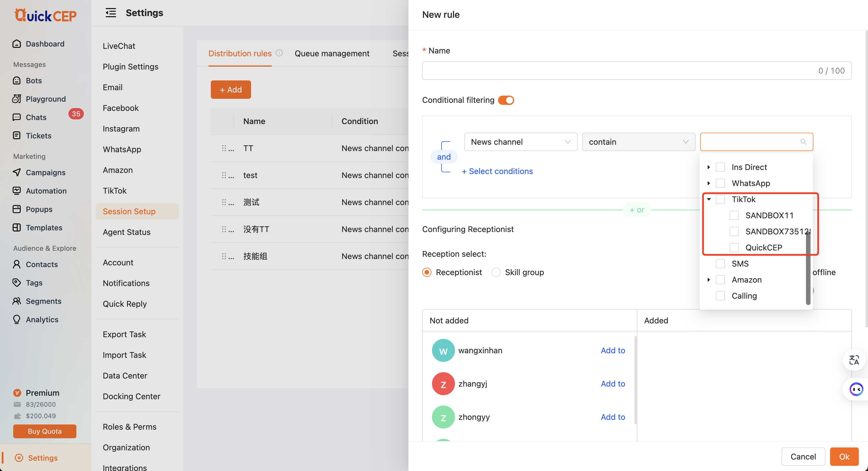The image size is (868, 471).
Task: Click the and condition connector
Action: [443, 157]
